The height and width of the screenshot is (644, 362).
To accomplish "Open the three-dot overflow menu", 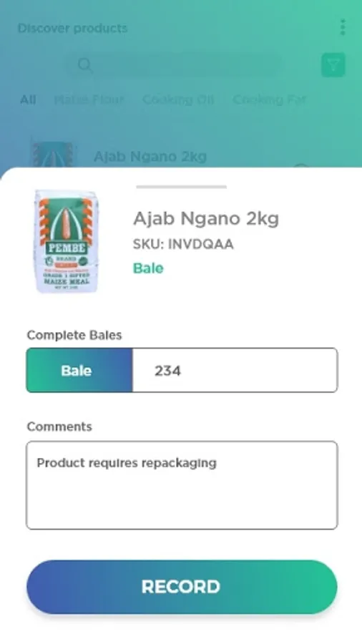I will (x=343, y=27).
